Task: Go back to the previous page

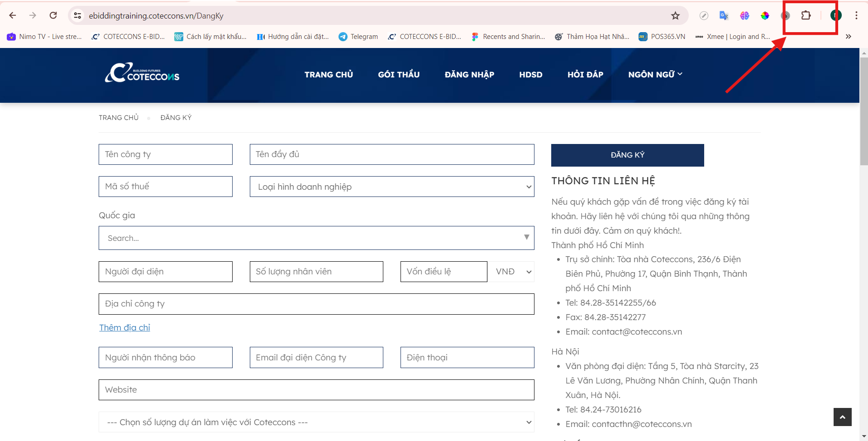Action: coord(13,15)
